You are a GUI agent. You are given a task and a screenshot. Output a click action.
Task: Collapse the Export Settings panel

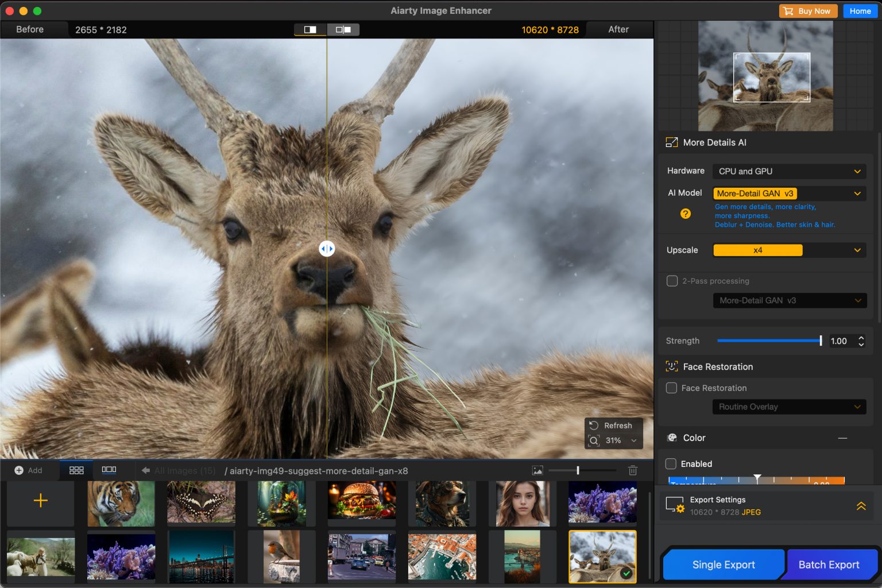coord(861,506)
